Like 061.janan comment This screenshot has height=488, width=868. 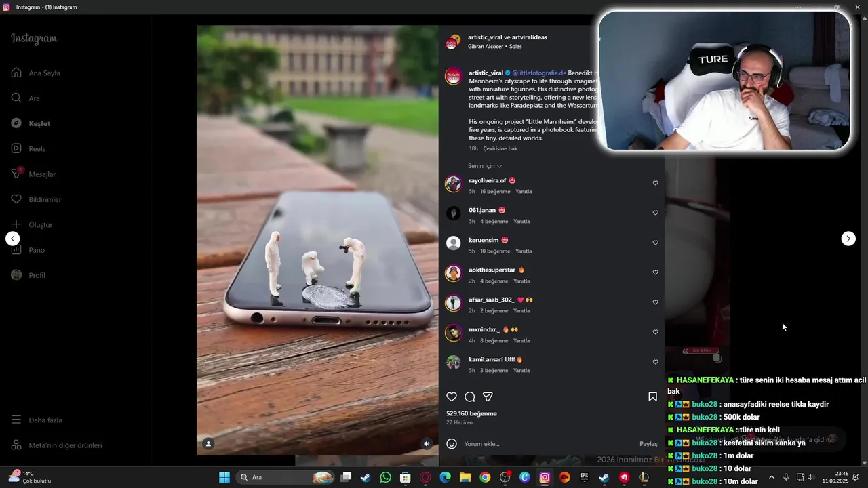coord(655,213)
